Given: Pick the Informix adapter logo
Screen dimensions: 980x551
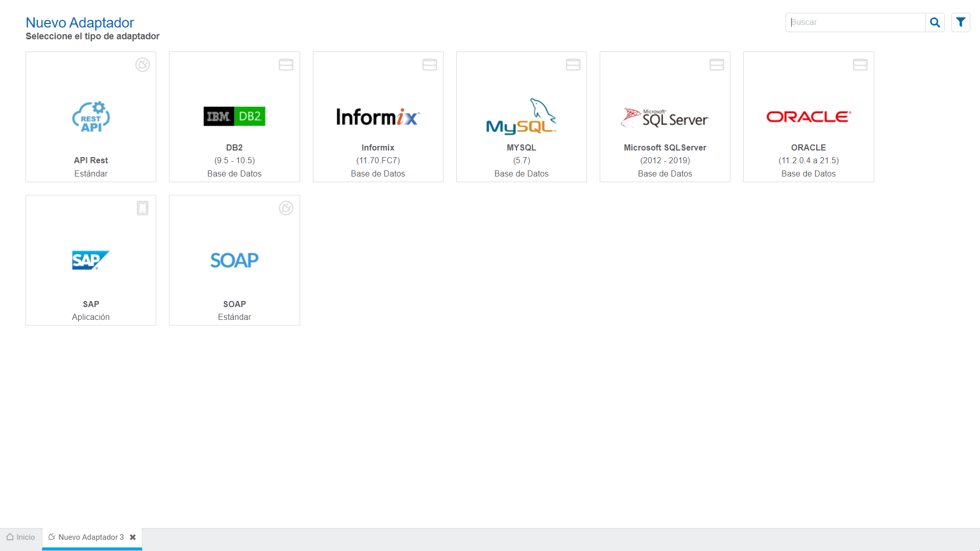Looking at the screenshot, I should [378, 117].
